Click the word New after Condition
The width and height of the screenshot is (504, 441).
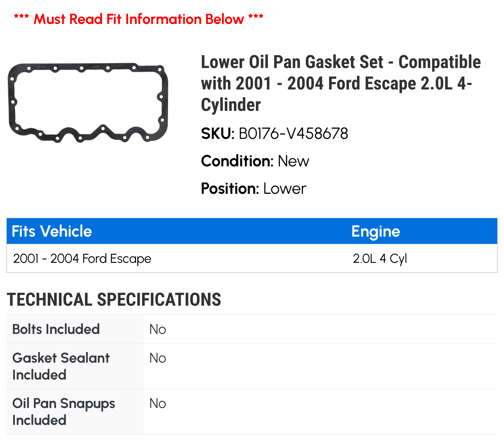pyautogui.click(x=293, y=161)
